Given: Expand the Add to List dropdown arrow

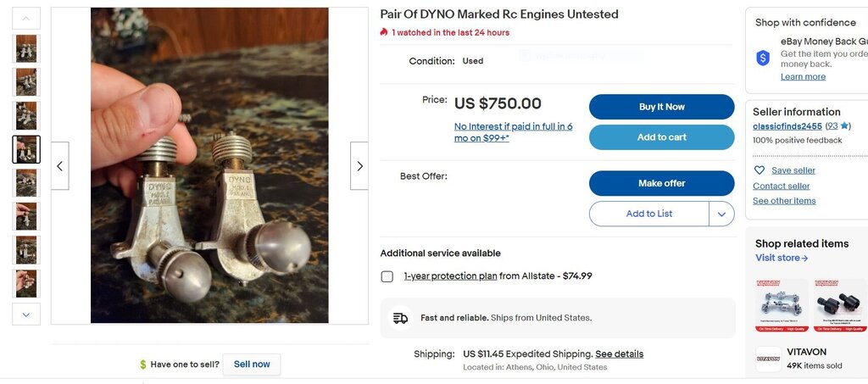Looking at the screenshot, I should coord(721,214).
